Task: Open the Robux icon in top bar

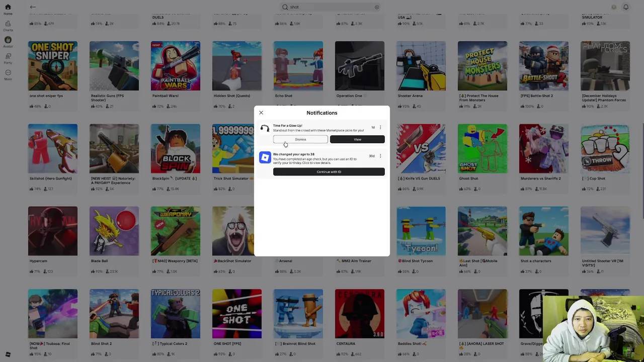Action: pos(614,7)
